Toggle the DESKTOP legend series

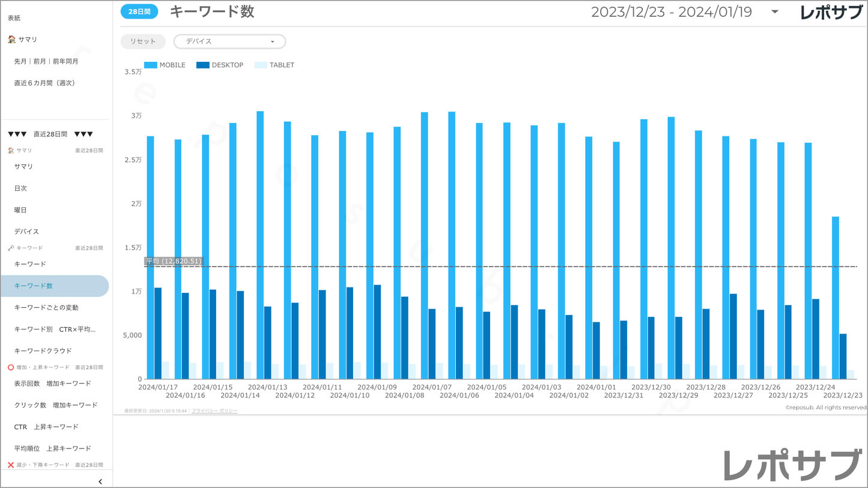(x=220, y=65)
